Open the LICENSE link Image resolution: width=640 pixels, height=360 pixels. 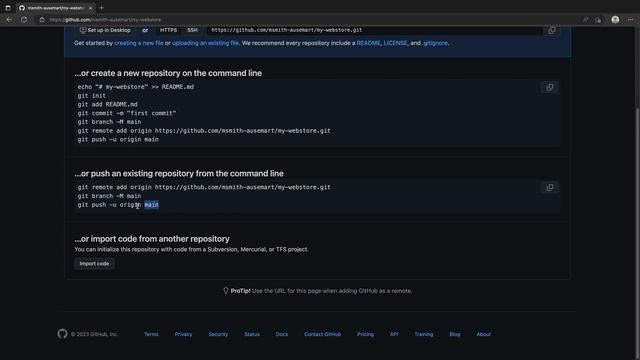coord(395,43)
